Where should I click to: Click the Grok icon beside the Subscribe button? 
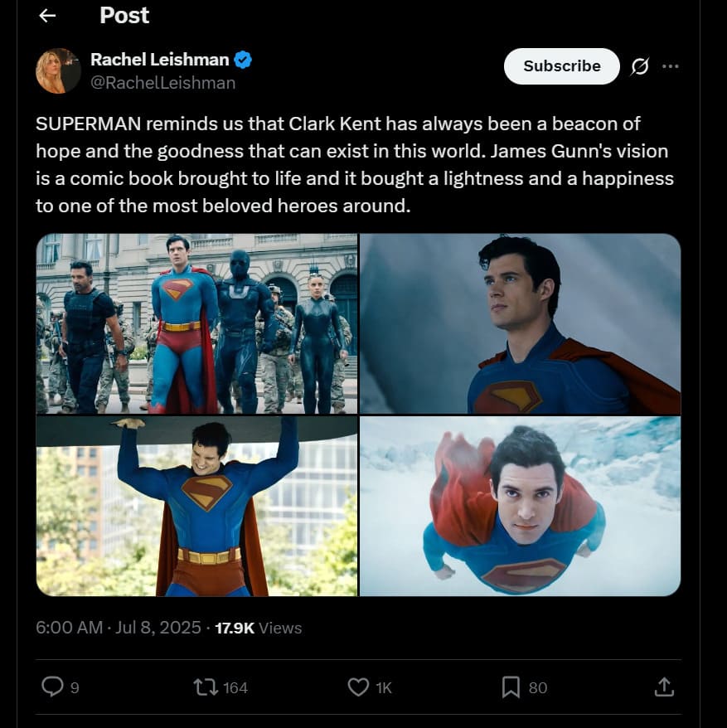click(641, 66)
